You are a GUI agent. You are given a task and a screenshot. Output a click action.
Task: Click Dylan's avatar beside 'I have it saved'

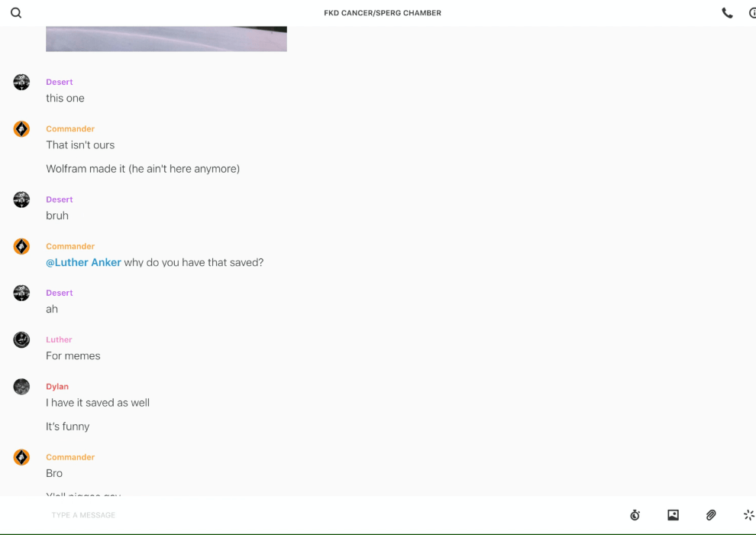[21, 387]
